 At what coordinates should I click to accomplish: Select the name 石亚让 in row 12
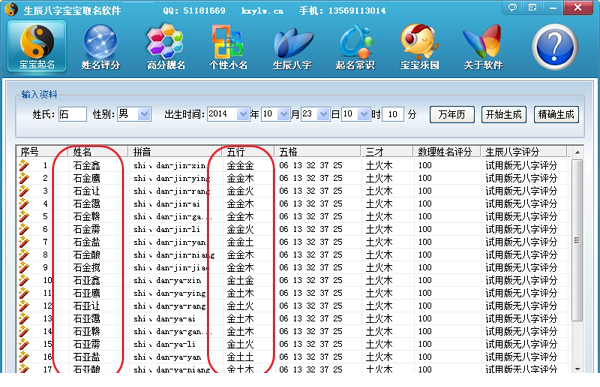[86, 306]
